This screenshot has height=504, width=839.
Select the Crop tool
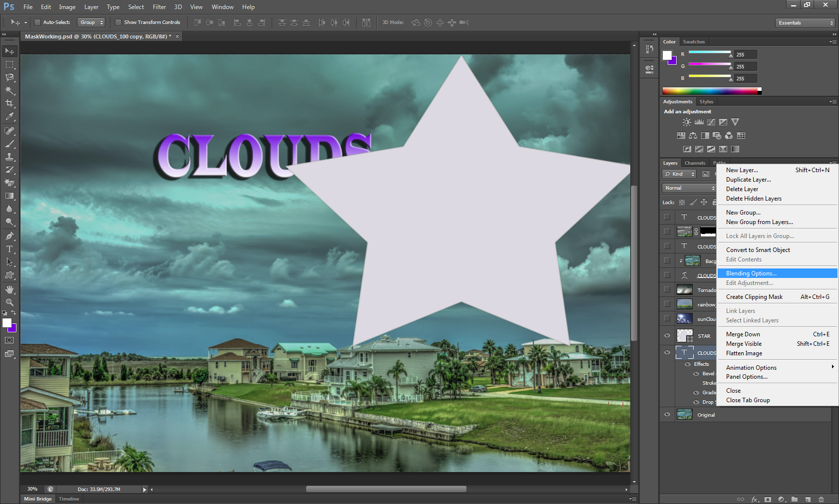pos(9,103)
